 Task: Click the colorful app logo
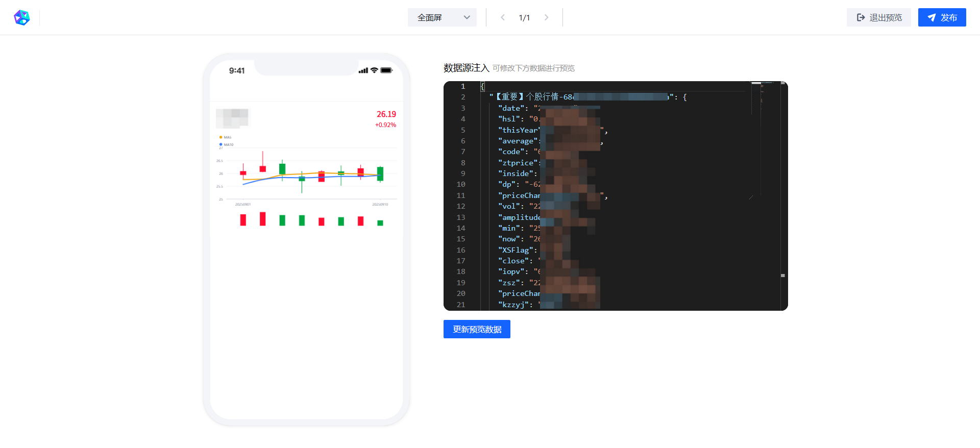(x=21, y=17)
